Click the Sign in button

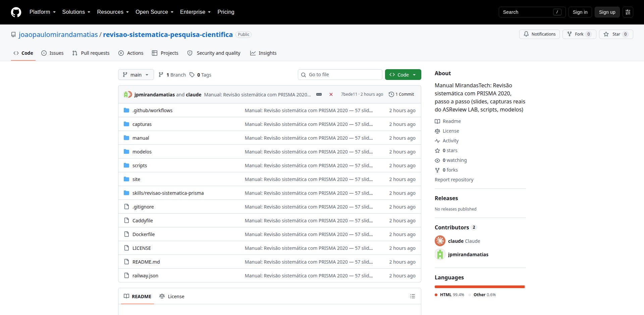pos(580,12)
